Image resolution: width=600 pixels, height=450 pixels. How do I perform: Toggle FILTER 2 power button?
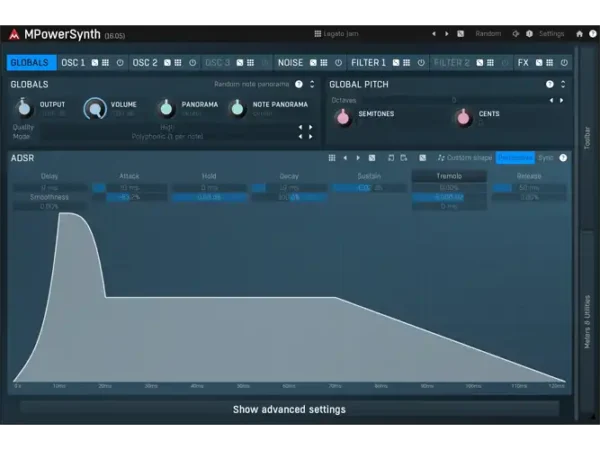tap(505, 63)
